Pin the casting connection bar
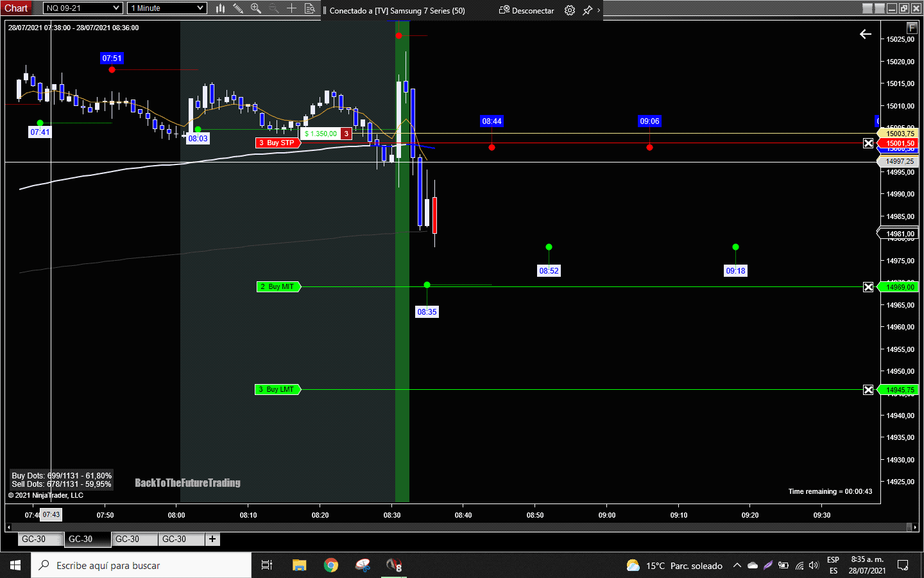 pos(587,10)
